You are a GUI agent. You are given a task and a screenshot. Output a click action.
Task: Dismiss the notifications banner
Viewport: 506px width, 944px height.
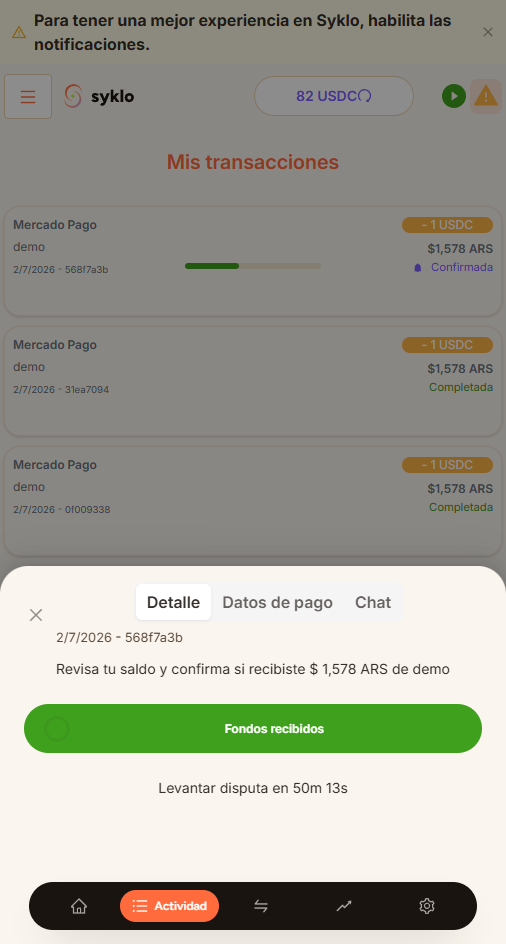[x=488, y=32]
